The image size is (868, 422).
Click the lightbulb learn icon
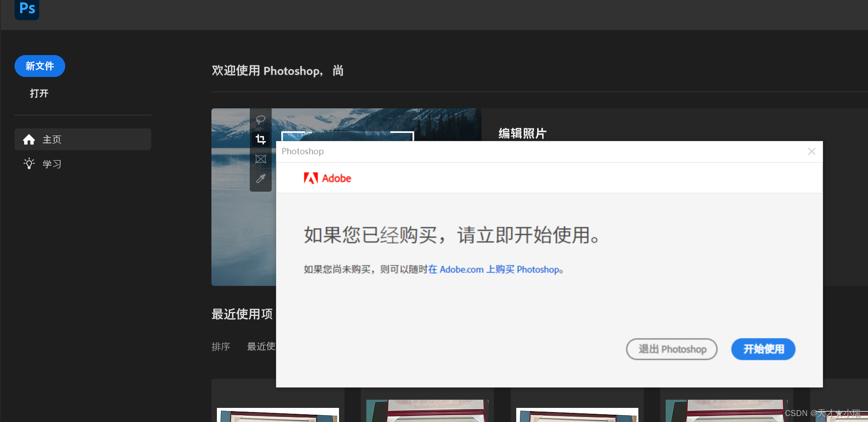click(x=29, y=163)
